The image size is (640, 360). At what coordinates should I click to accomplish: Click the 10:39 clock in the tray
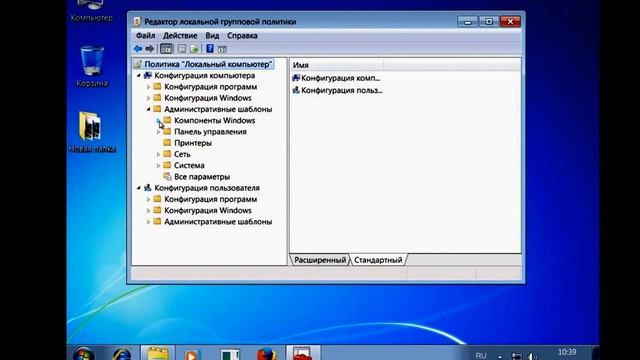(567, 352)
